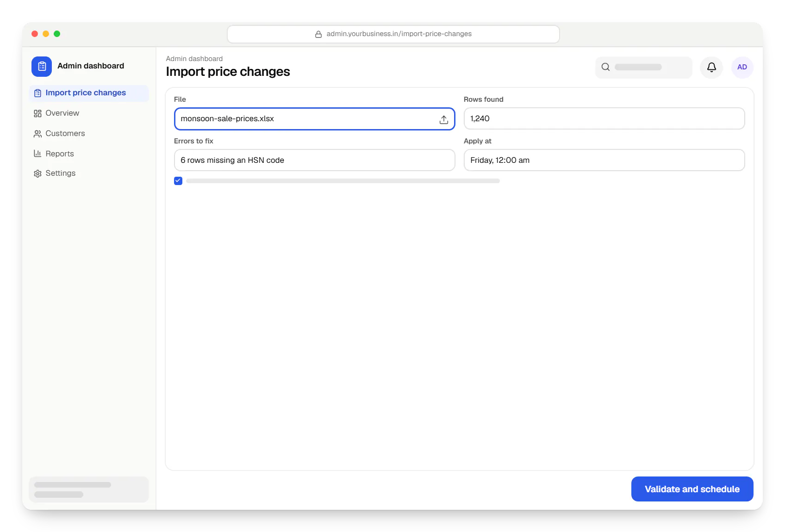Click the placeholder card at sidebar bottom
Screen dimensions: 785x532
89,489
